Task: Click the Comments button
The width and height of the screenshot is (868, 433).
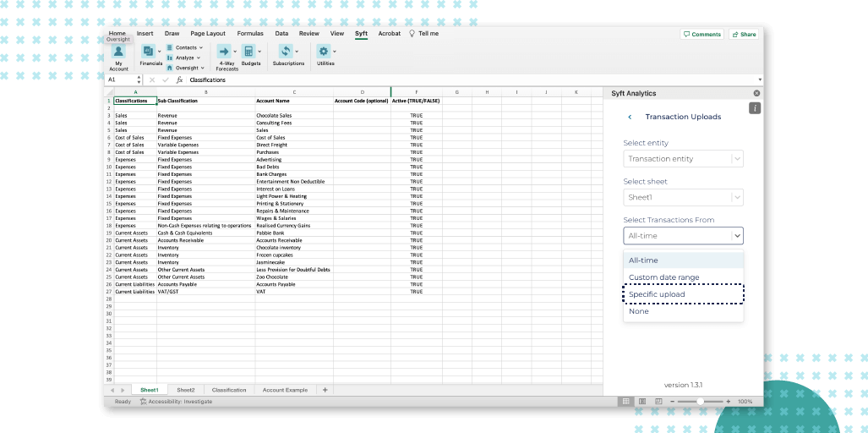Action: click(702, 35)
